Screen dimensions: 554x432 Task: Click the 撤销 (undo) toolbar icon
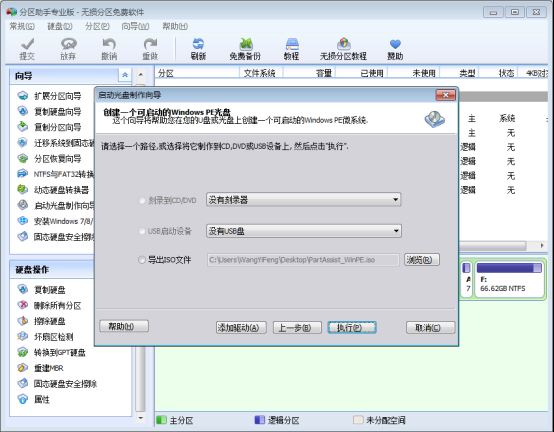pyautogui.click(x=109, y=49)
